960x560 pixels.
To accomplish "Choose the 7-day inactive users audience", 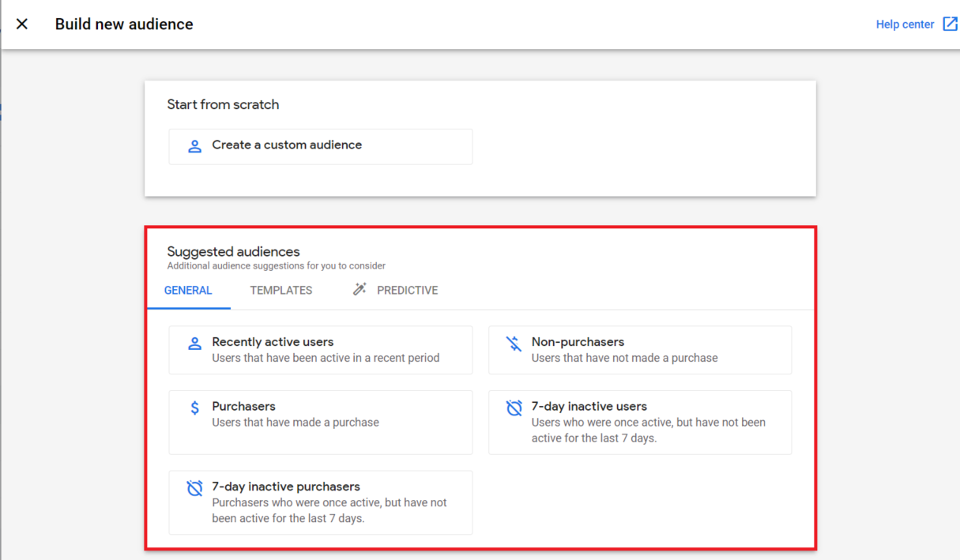I will (640, 422).
